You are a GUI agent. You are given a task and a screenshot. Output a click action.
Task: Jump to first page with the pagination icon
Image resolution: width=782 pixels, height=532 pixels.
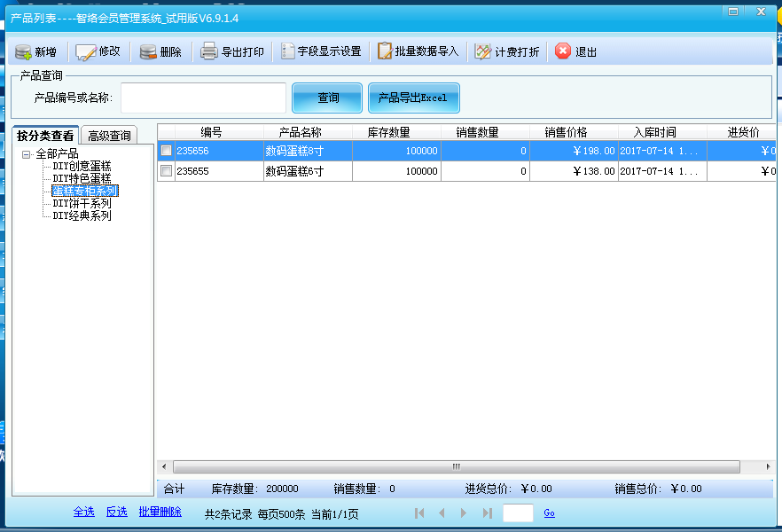click(x=419, y=512)
